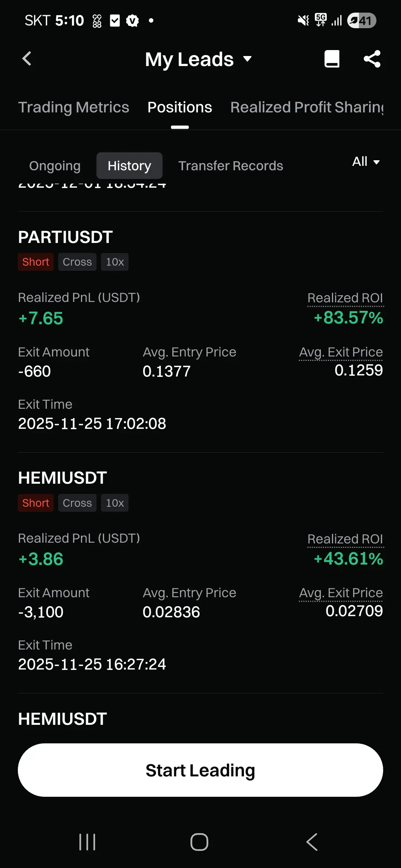This screenshot has height=868, width=401.
Task: Select the Positions tab
Action: (180, 107)
